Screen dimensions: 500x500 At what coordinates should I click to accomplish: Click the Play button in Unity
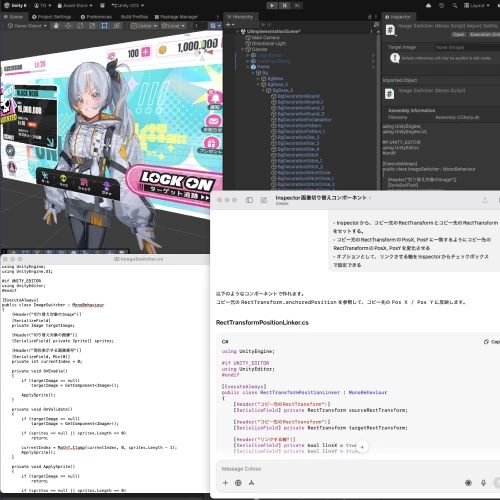click(x=272, y=5)
